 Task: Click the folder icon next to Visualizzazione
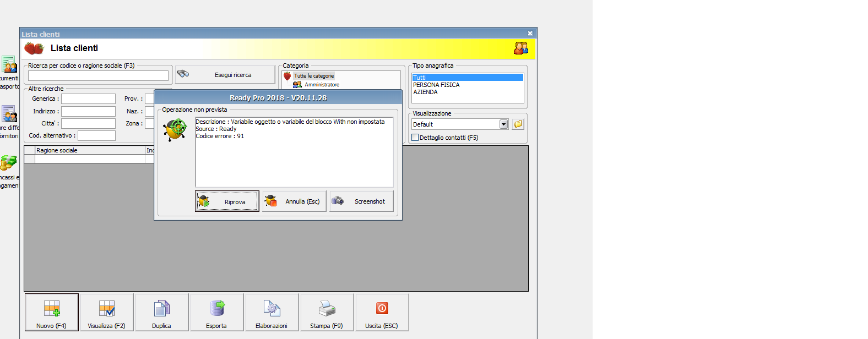click(518, 124)
